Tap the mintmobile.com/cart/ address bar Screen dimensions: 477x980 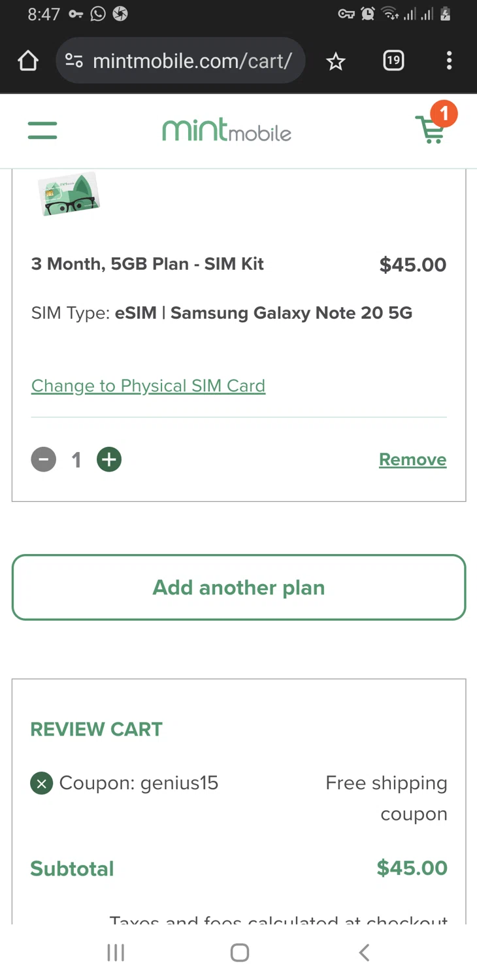click(192, 61)
